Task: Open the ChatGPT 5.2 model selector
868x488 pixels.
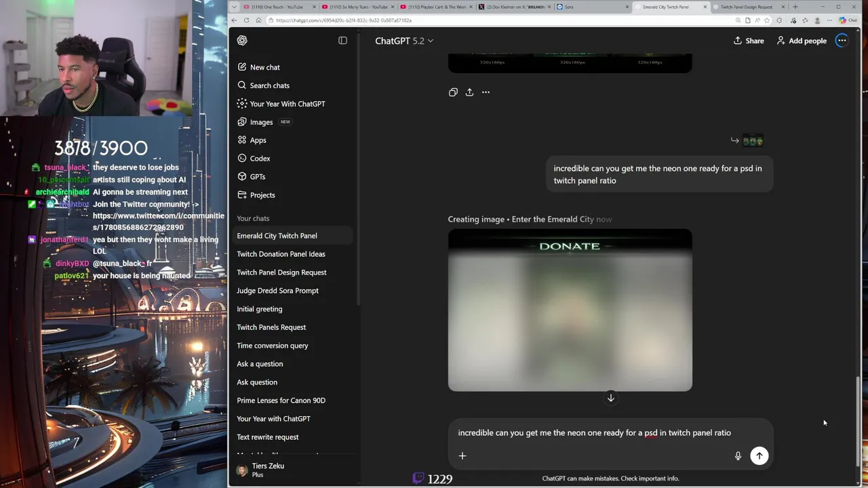Action: pyautogui.click(x=404, y=41)
